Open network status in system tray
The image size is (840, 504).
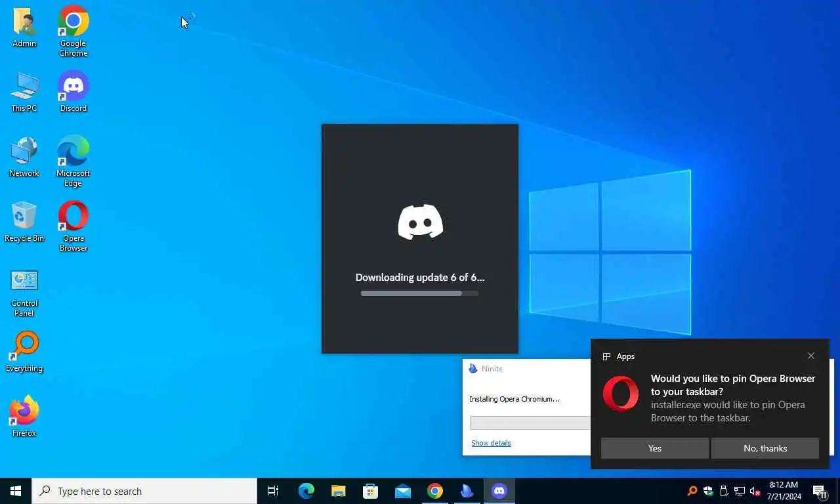pos(740,491)
